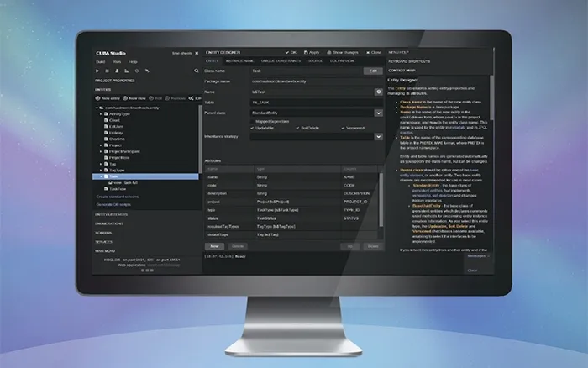Switch to the Instance Name tab
This screenshot has height=368, width=588.
(x=239, y=61)
